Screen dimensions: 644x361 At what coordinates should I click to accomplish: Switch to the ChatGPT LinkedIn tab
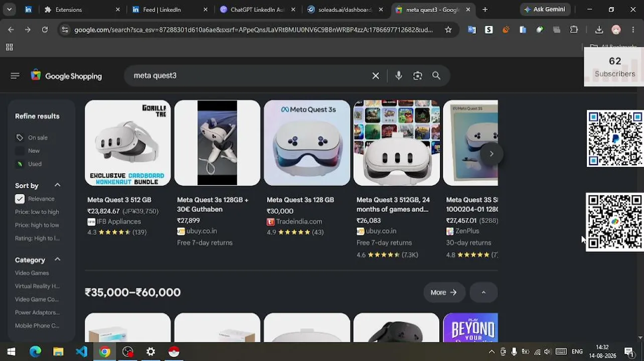[x=257, y=10]
